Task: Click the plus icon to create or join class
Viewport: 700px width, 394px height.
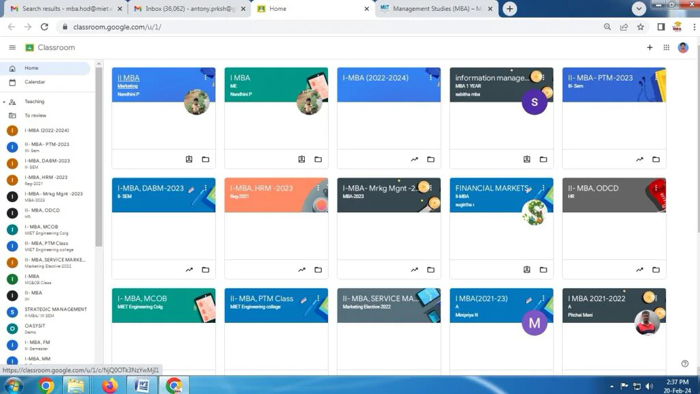Action: 650,47
